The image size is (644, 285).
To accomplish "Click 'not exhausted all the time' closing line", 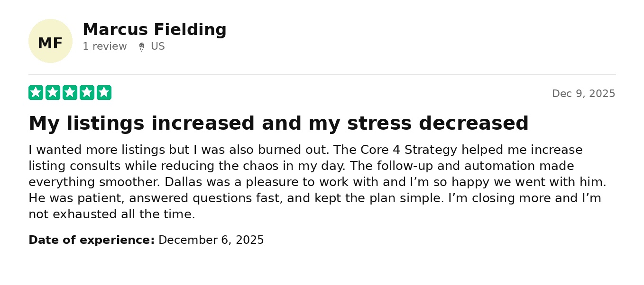I will [x=112, y=214].
